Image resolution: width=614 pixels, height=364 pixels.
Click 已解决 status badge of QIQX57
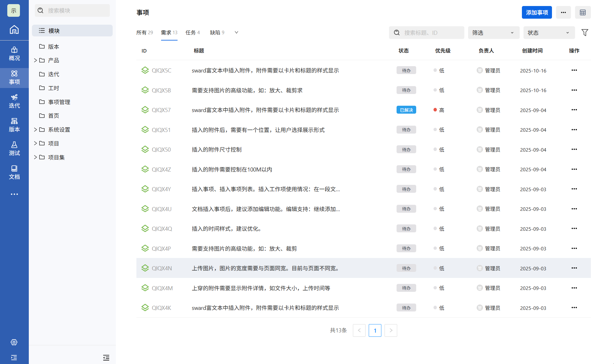coord(406,110)
